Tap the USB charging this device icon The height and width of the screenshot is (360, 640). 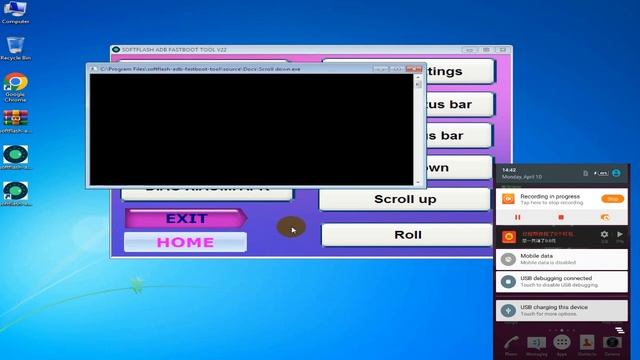tap(508, 310)
